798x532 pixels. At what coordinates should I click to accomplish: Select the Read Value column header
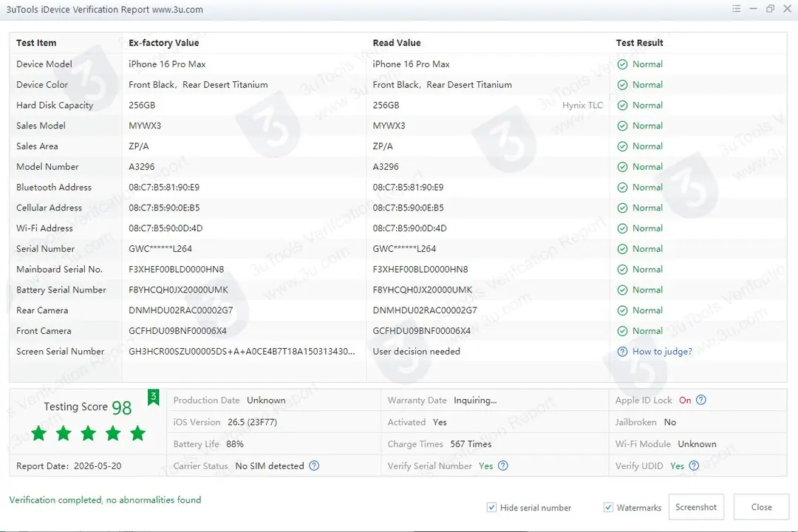(397, 43)
